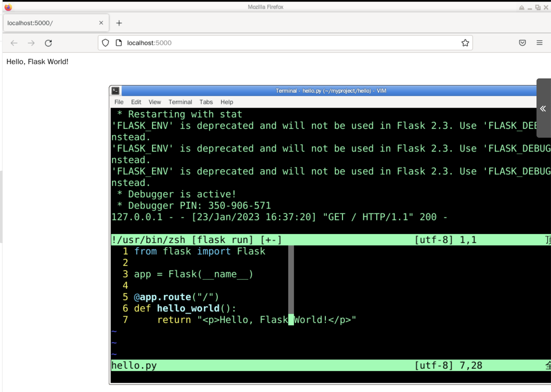Click the Firefox forward arrow
Viewport: 551px width, 392px height.
[x=31, y=43]
